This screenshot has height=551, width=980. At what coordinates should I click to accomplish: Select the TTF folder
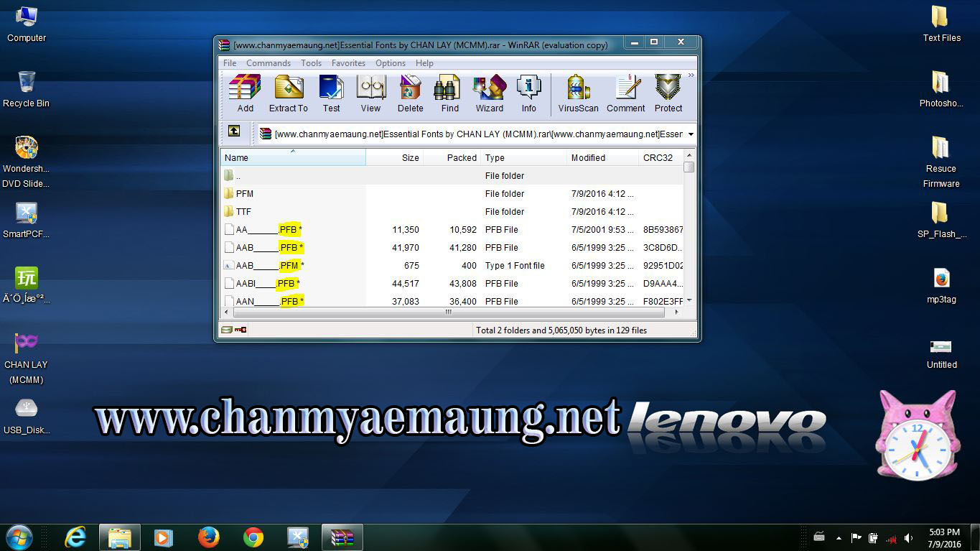(452, 212)
